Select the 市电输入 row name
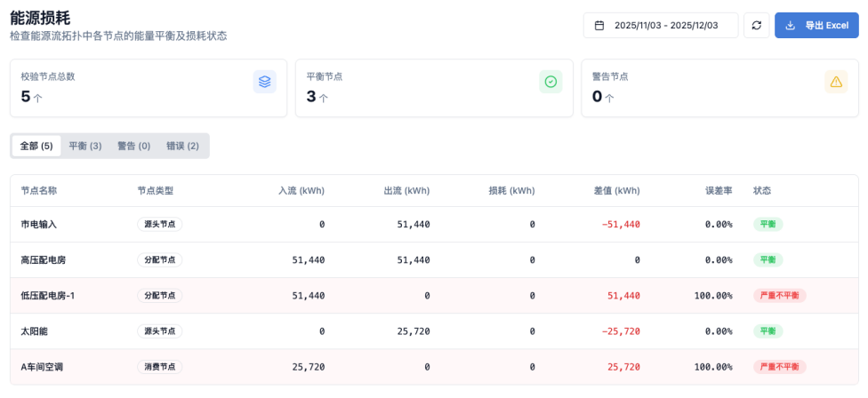This screenshot has height=398, width=868. tap(39, 225)
